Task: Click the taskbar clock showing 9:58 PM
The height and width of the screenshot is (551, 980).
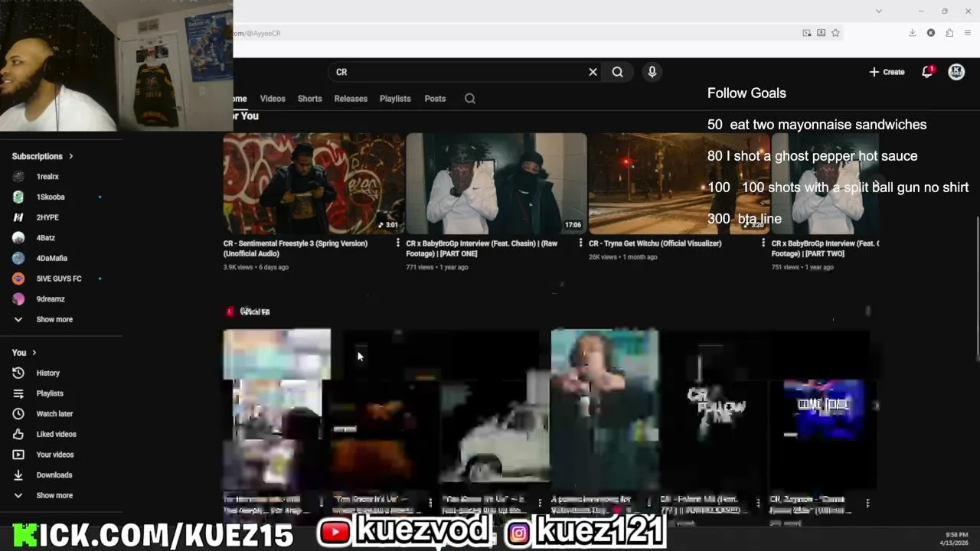Action: 956,535
